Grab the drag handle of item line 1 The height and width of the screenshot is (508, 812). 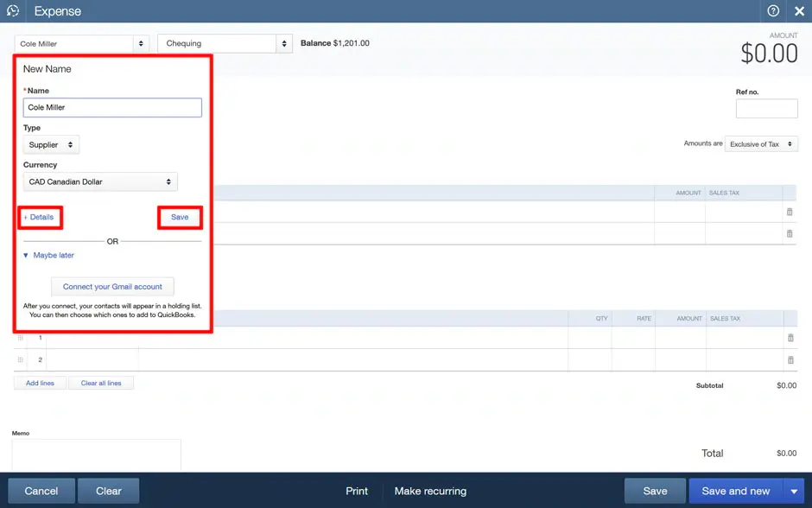[20, 338]
